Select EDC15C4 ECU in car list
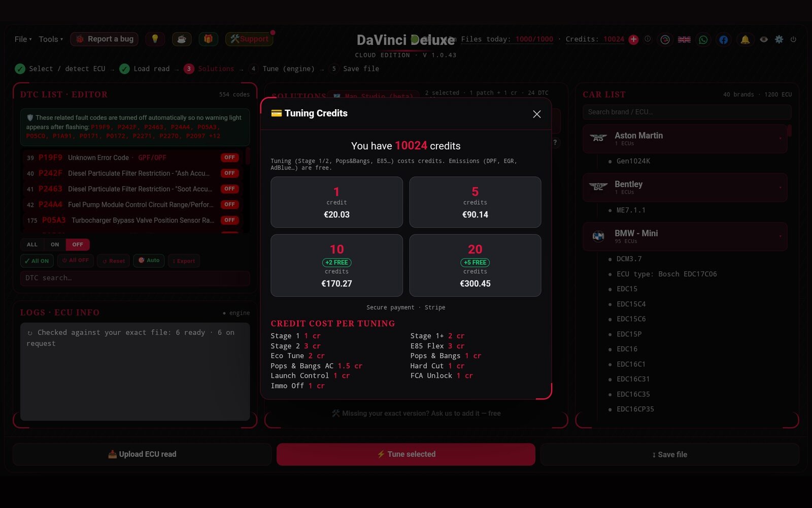The height and width of the screenshot is (508, 812). 631,304
